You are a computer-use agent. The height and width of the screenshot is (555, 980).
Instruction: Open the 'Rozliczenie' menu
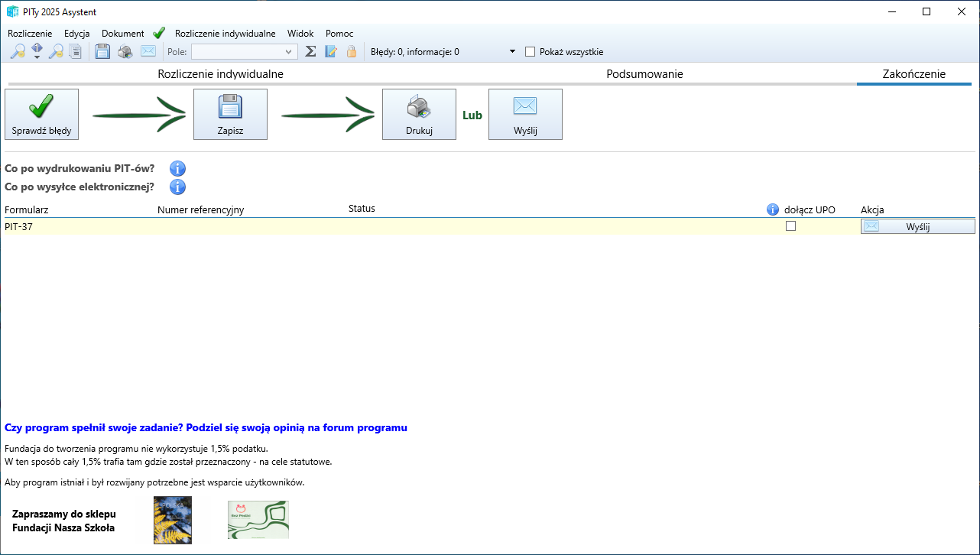pyautogui.click(x=30, y=34)
